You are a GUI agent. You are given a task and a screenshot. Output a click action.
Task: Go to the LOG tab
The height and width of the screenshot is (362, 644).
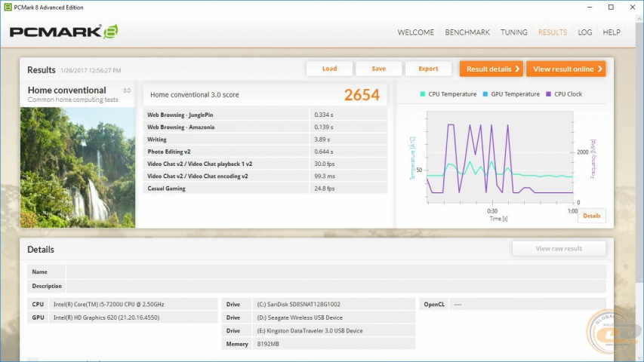[584, 32]
